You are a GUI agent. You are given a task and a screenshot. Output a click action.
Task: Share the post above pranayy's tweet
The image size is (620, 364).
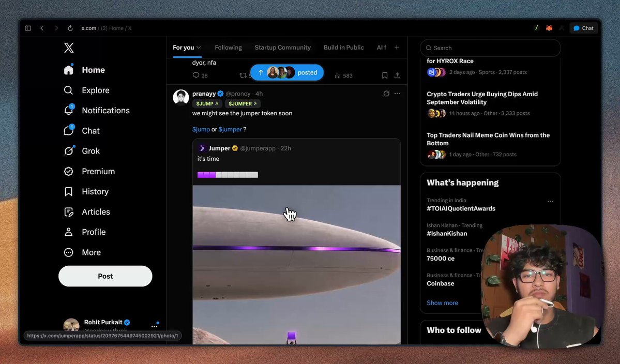[397, 75]
